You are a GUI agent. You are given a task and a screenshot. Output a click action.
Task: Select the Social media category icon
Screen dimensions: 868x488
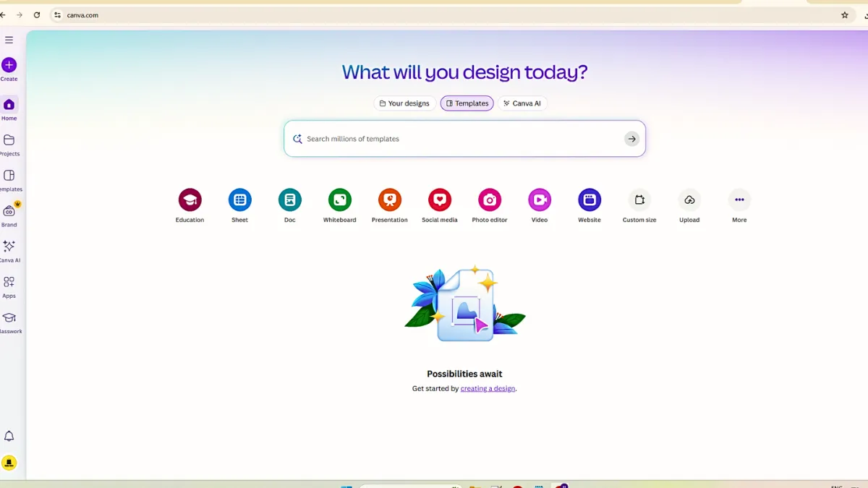pos(439,200)
